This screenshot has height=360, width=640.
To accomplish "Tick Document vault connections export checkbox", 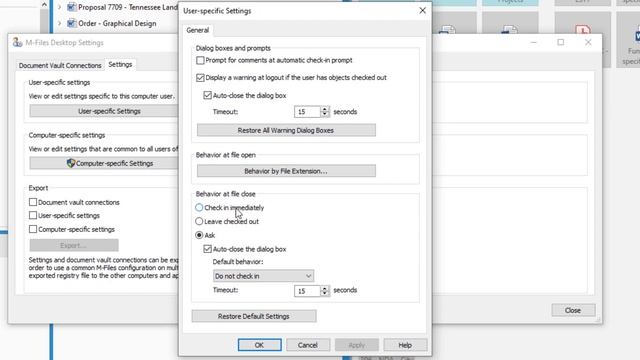I will tap(33, 202).
